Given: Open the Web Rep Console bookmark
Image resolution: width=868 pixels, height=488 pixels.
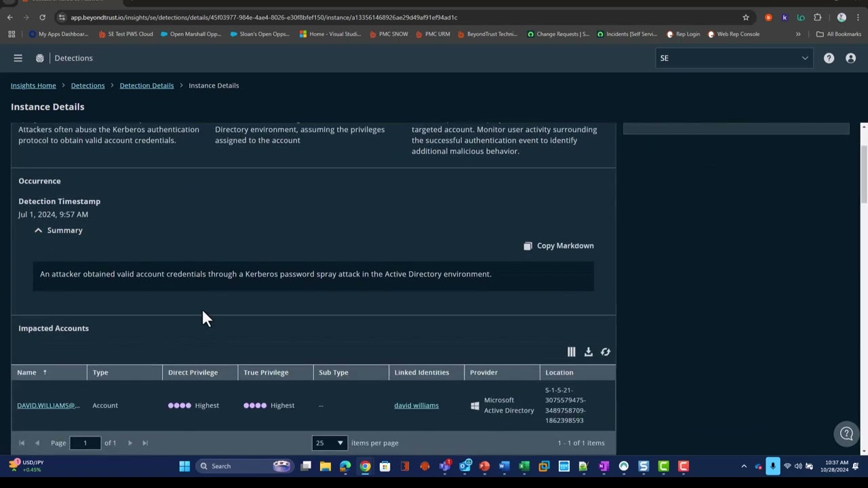Looking at the screenshot, I should [733, 34].
